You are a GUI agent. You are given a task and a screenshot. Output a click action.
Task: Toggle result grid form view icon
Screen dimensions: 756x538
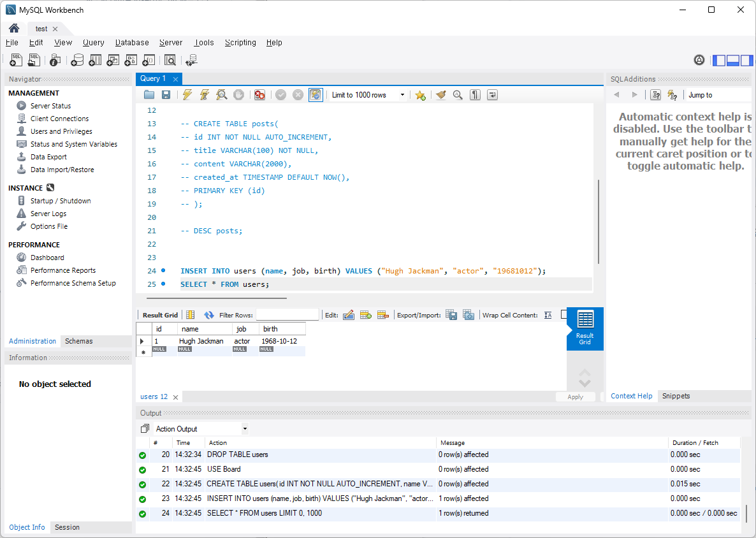pos(191,315)
